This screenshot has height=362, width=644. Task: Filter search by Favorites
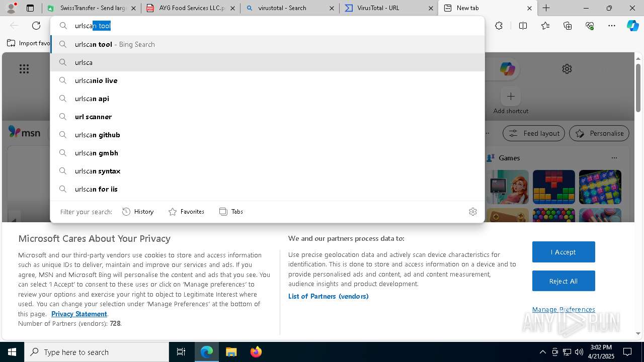(x=186, y=212)
